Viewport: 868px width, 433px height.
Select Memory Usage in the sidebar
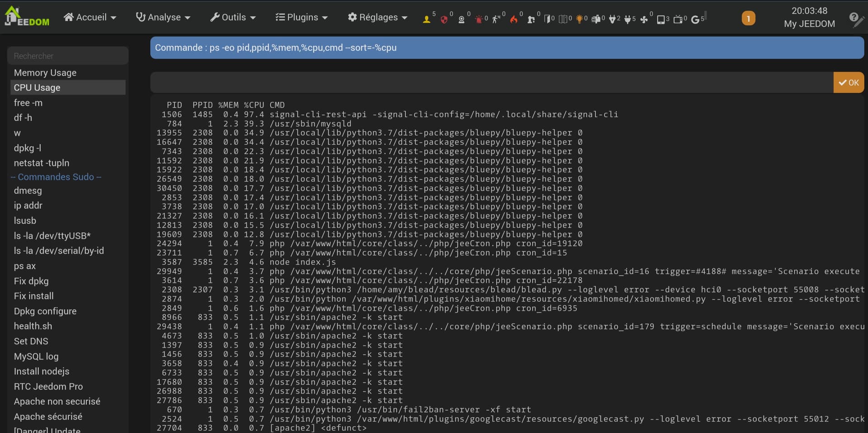(45, 72)
